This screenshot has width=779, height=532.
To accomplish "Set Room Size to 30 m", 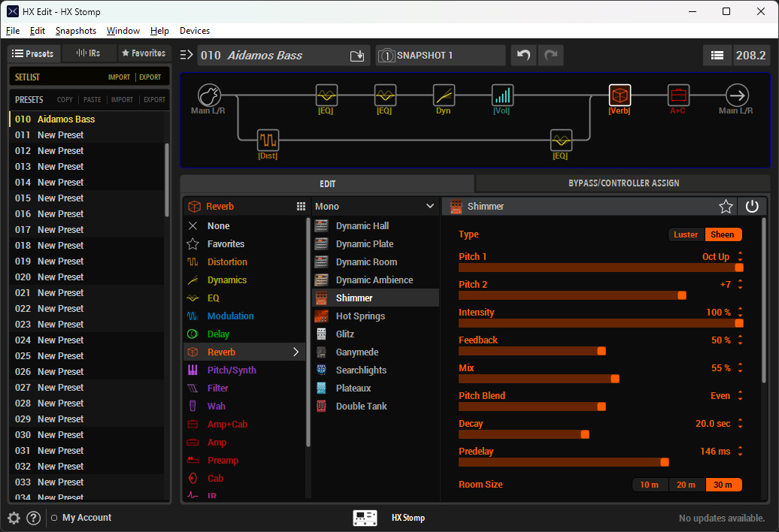I will (723, 485).
